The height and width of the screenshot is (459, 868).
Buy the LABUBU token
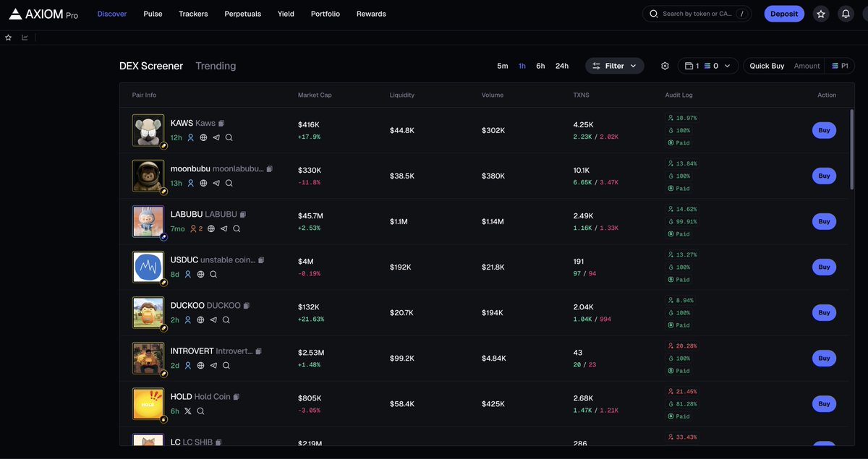[x=824, y=221]
